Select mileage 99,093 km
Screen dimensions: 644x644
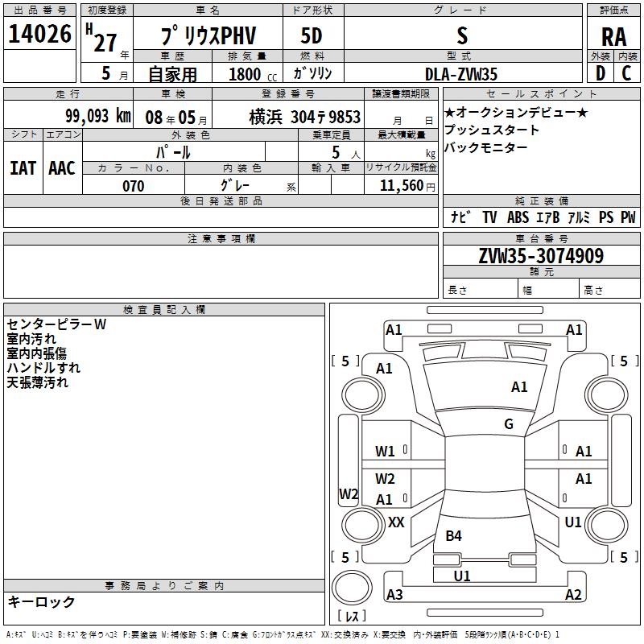pyautogui.click(x=98, y=116)
